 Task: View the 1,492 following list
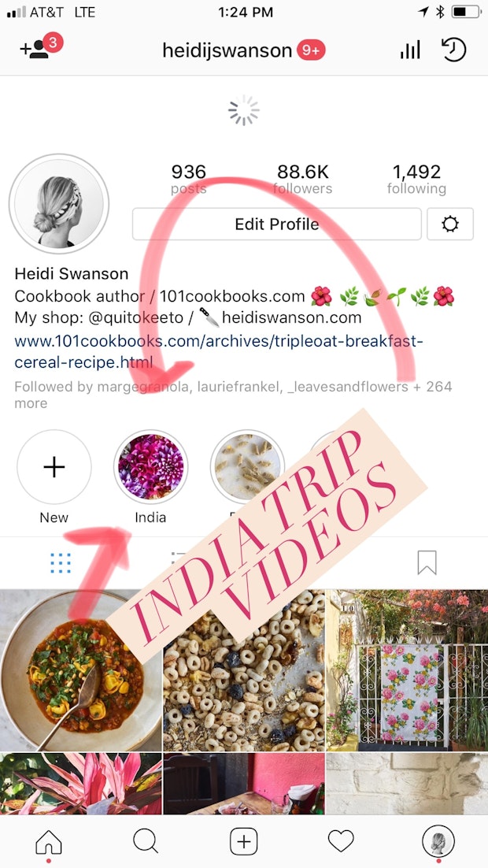416,180
